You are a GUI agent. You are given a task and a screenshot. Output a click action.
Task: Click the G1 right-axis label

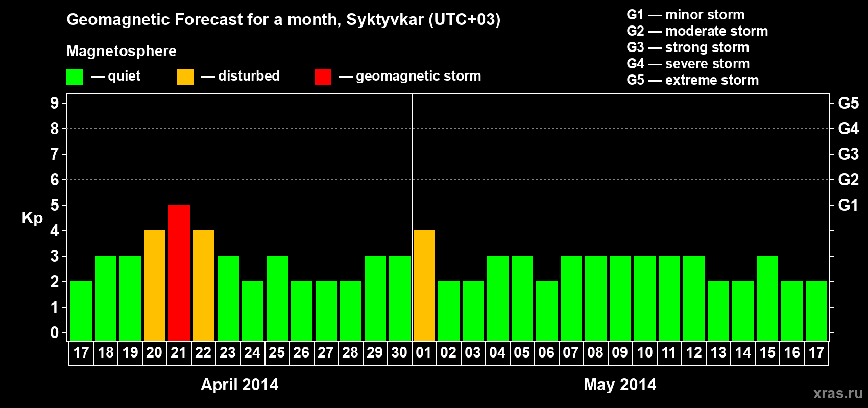[848, 205]
